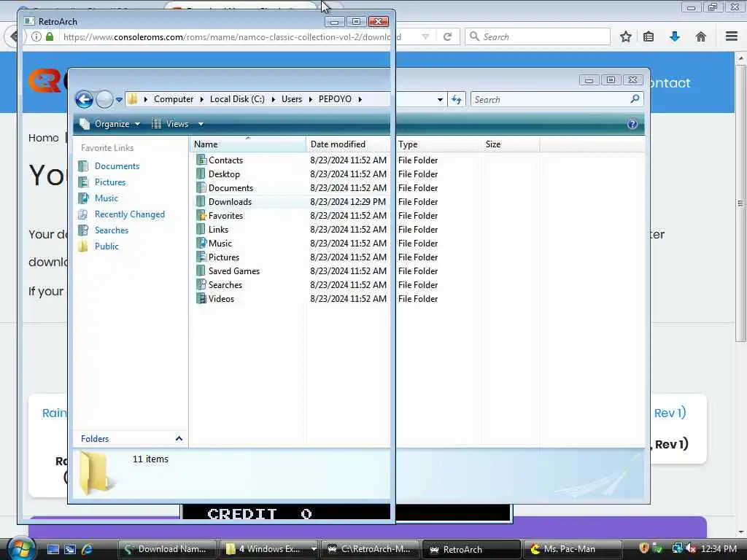Click Firefox Search box

point(538,36)
